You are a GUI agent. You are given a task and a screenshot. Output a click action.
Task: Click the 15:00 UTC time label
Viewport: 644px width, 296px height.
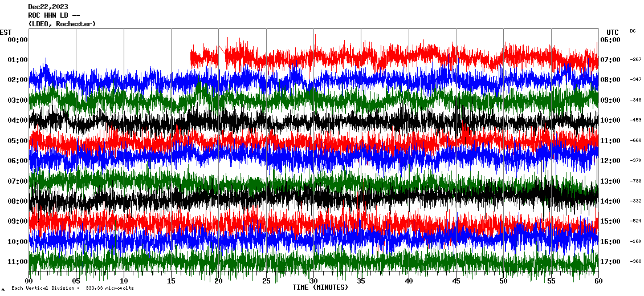[x=610, y=221]
